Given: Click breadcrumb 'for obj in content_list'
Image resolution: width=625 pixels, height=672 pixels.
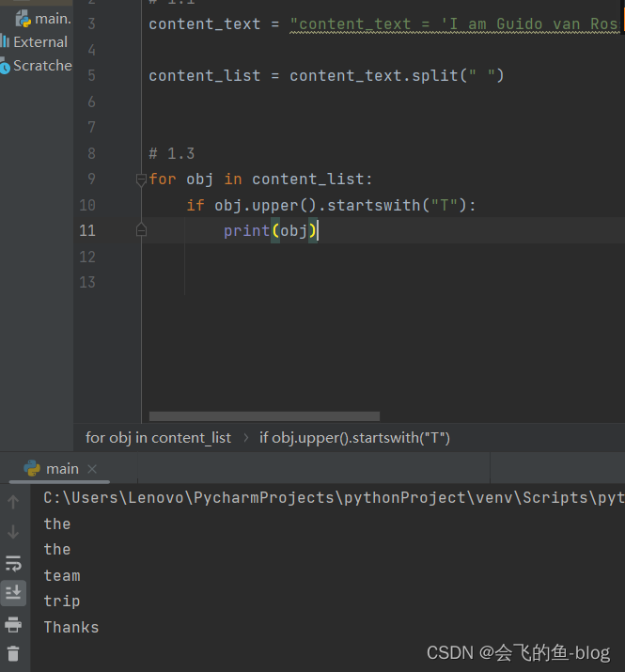Looking at the screenshot, I should coord(158,438).
